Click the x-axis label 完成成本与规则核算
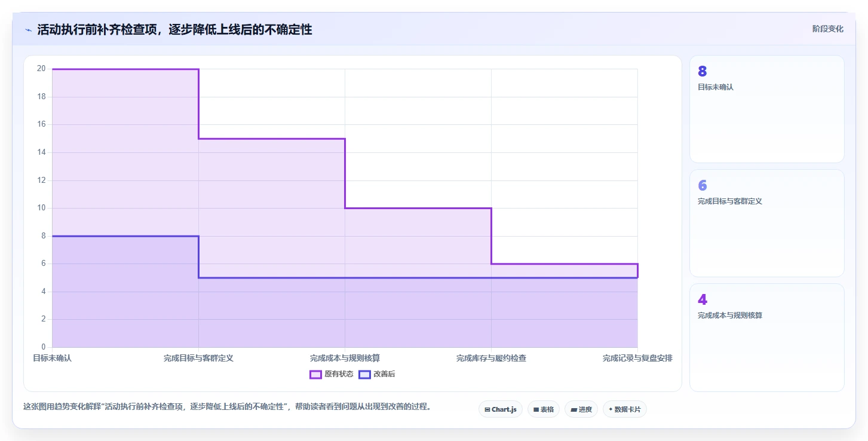This screenshot has width=868, height=441. [x=345, y=358]
